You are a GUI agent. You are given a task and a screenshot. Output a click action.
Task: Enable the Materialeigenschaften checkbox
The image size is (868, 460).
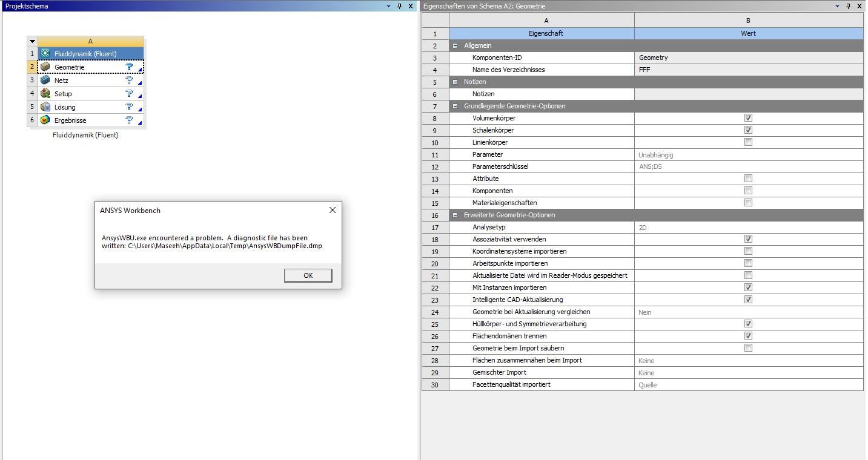748,203
